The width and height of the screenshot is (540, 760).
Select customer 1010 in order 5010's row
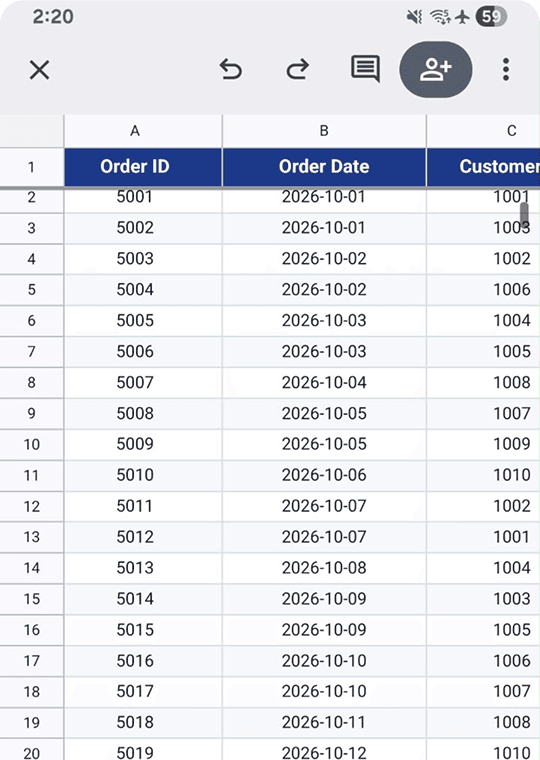[483, 475]
